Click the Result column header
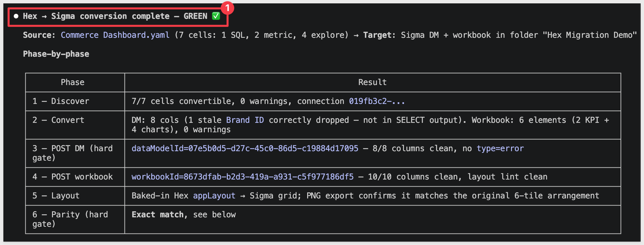 pyautogui.click(x=373, y=82)
